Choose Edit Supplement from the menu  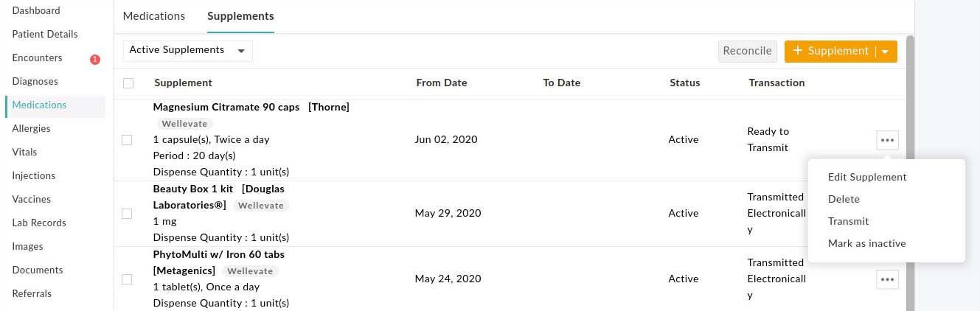pyautogui.click(x=867, y=178)
